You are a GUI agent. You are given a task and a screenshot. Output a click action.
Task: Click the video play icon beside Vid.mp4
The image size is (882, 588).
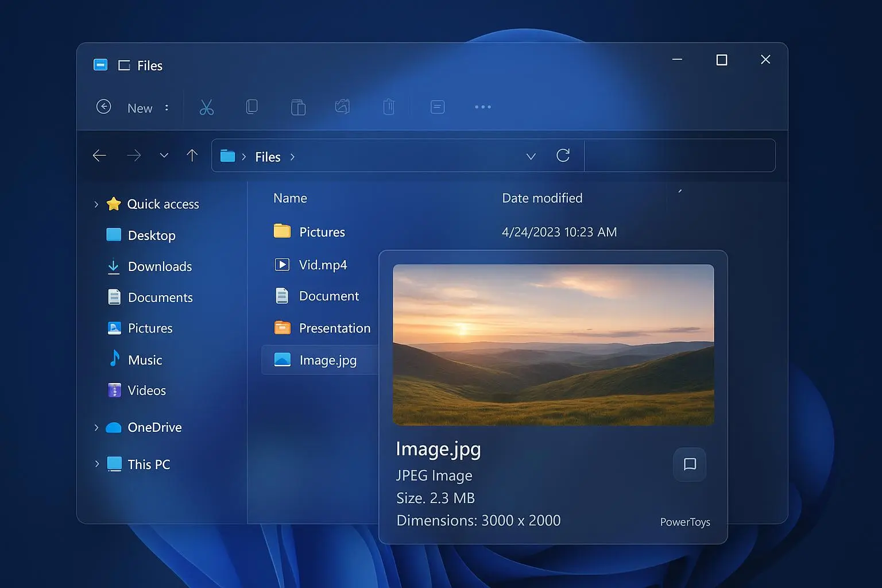point(282,264)
